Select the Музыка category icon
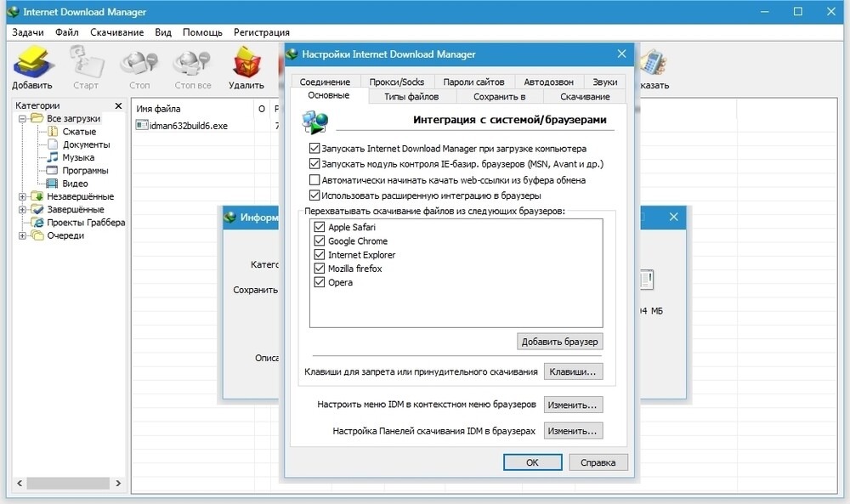 pos(53,157)
